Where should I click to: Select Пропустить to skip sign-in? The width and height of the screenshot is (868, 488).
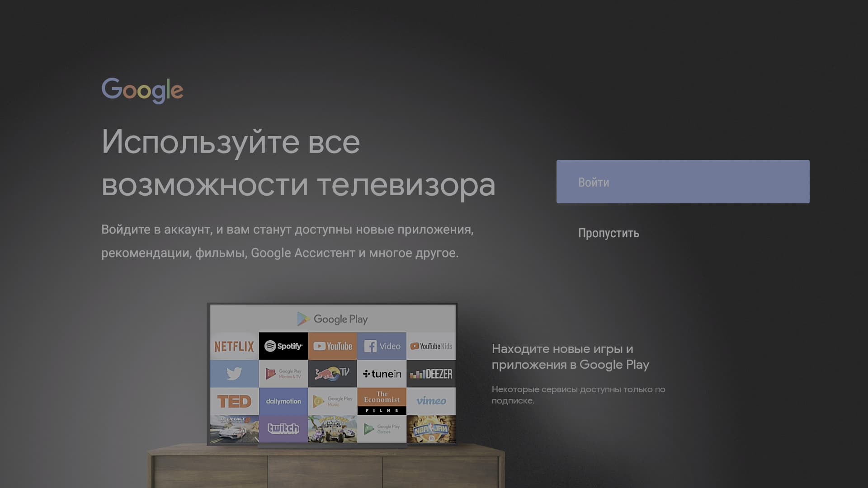[609, 233]
